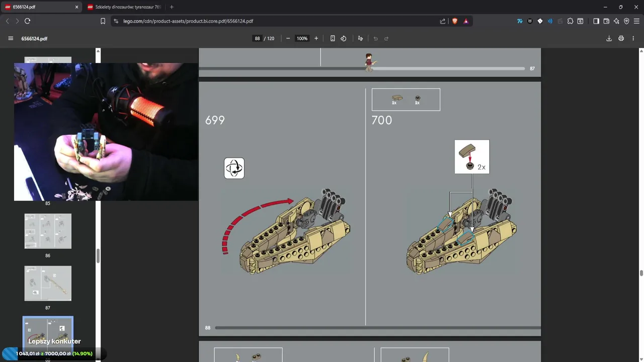Select the PDF draw annotation tool
The width and height of the screenshot is (644, 362).
[x=360, y=38]
